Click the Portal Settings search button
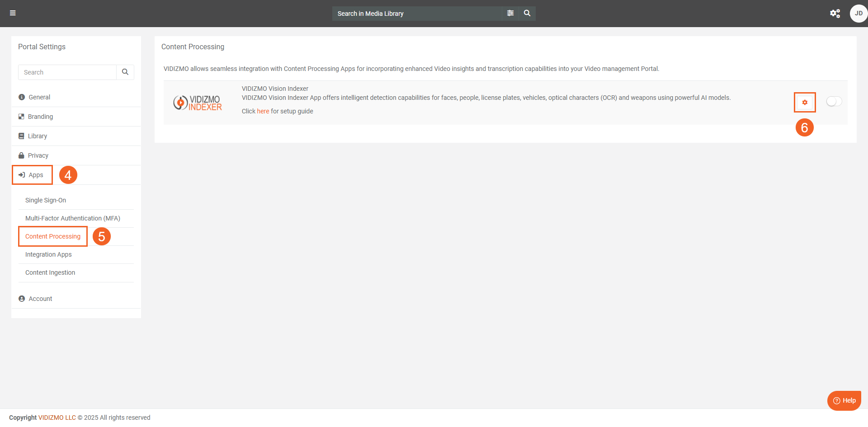This screenshot has height=427, width=868. (x=125, y=72)
